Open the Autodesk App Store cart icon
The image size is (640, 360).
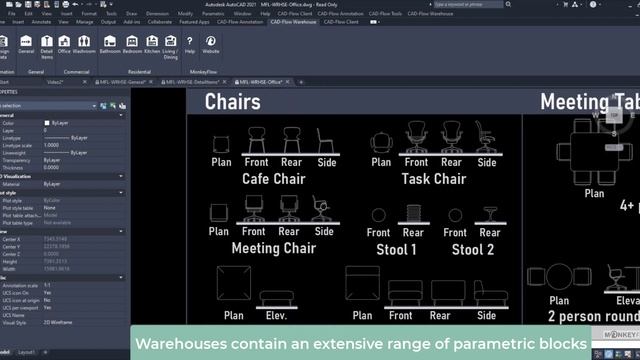[x=565, y=4]
